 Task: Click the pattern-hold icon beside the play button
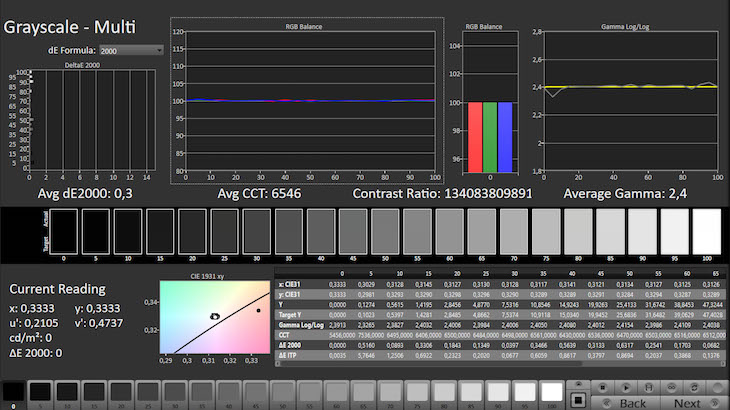click(x=648, y=387)
